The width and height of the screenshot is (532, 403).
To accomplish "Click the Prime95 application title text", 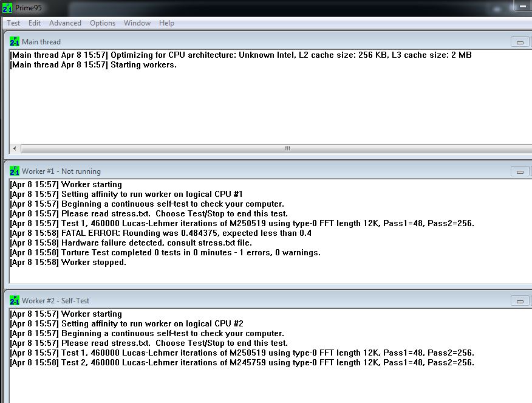I will pos(29,7).
